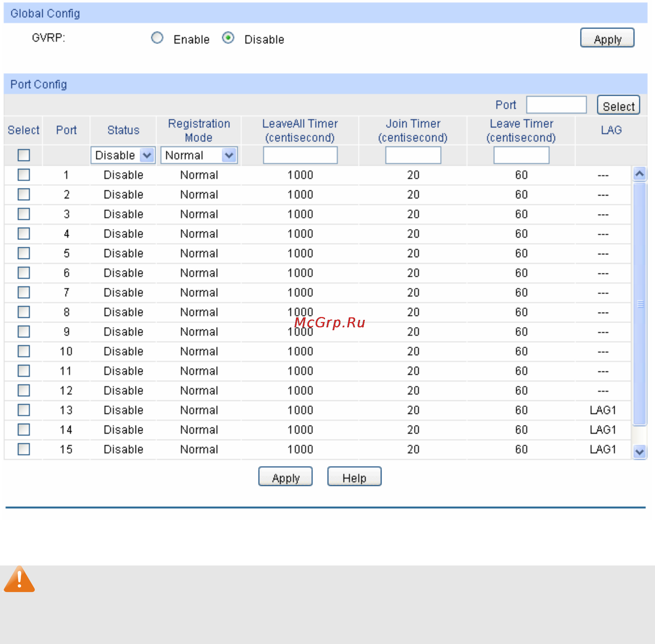The height and width of the screenshot is (644, 655).
Task: Click the vertical scrollbar thumb of port table
Action: coord(640,304)
